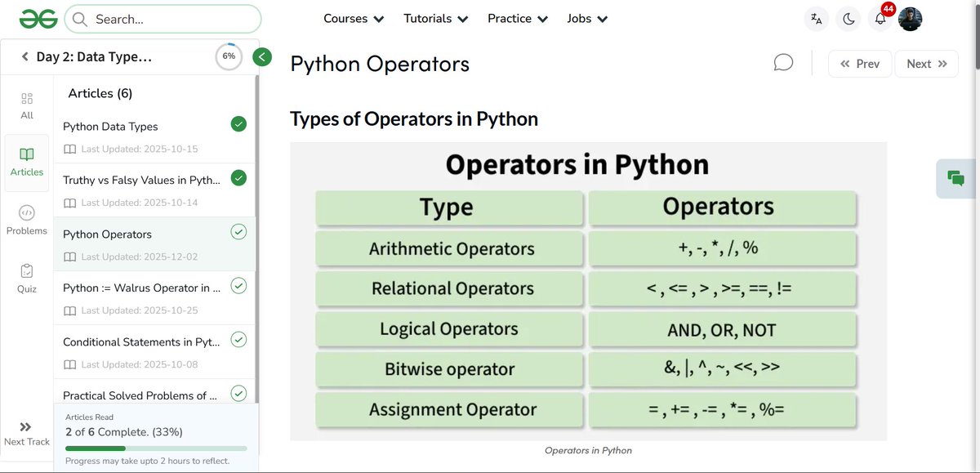Click book icon under Python Data Types
This screenshot has height=473, width=980.
click(69, 149)
